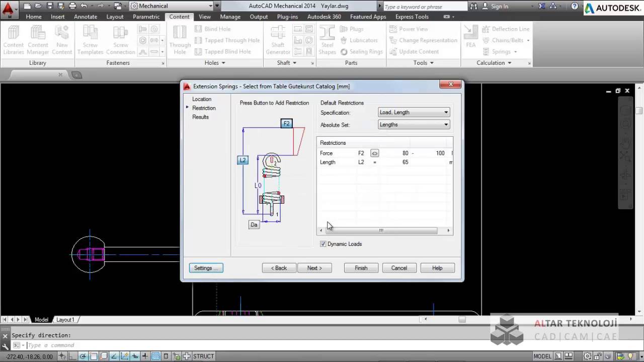Select the Sealing Rings tool
Image resolution: width=644 pixels, height=362 pixels.
362,52
